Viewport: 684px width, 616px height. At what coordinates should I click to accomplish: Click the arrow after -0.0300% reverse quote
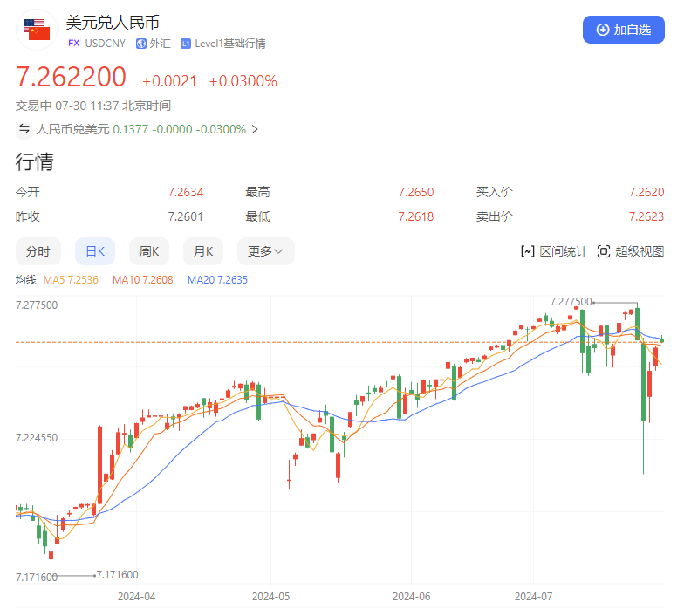tap(255, 129)
